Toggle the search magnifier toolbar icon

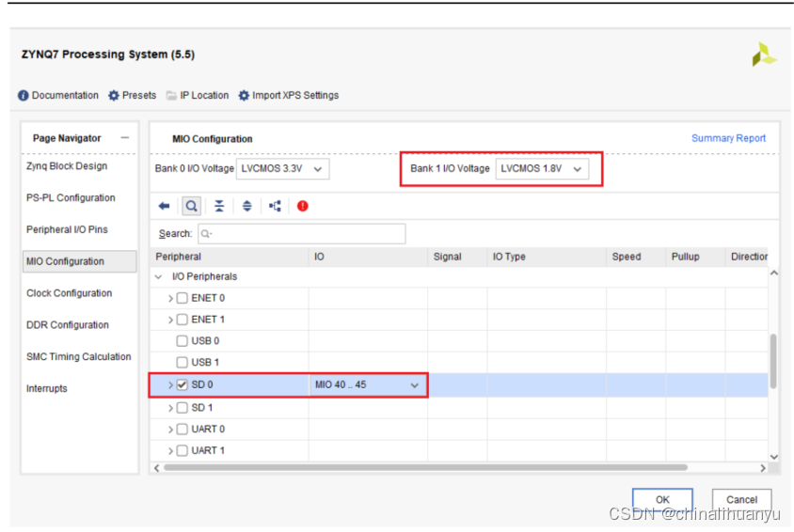pyautogui.click(x=191, y=206)
